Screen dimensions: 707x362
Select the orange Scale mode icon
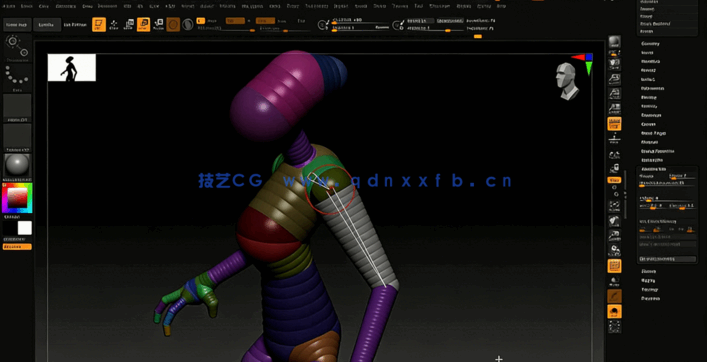click(143, 24)
